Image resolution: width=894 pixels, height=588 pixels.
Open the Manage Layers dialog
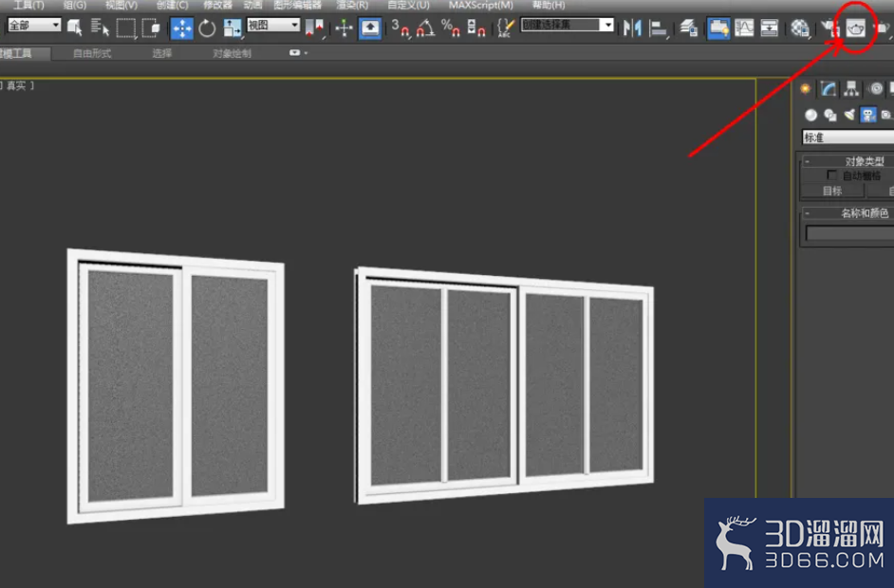click(689, 28)
